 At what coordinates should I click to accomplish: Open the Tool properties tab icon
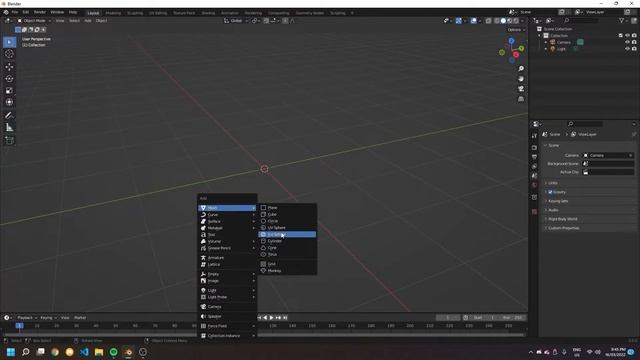point(534,136)
